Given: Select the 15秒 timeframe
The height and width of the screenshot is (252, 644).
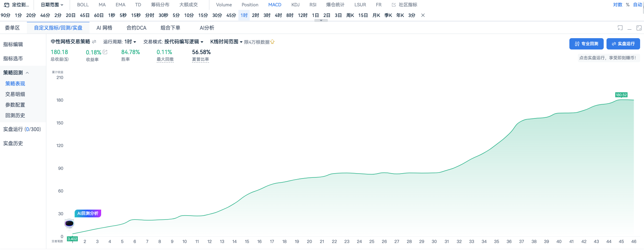Looking at the screenshot, I should point(136,16).
